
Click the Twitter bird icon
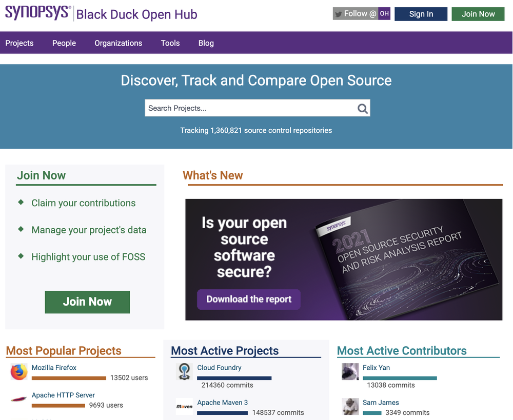[339, 14]
